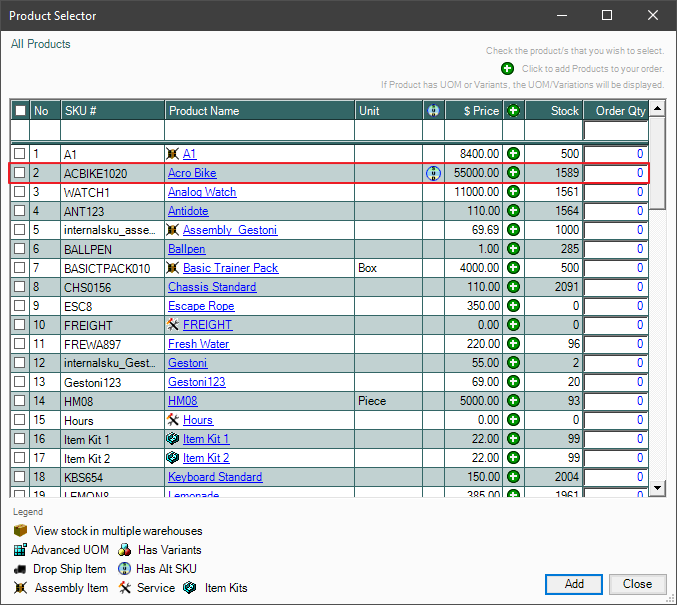This screenshot has width=677, height=605.
Task: Click the green plus icon for Acro Bike
Action: (513, 173)
